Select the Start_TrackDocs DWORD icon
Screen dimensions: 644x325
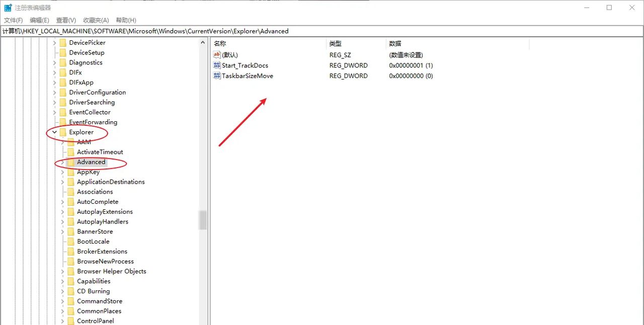point(217,65)
